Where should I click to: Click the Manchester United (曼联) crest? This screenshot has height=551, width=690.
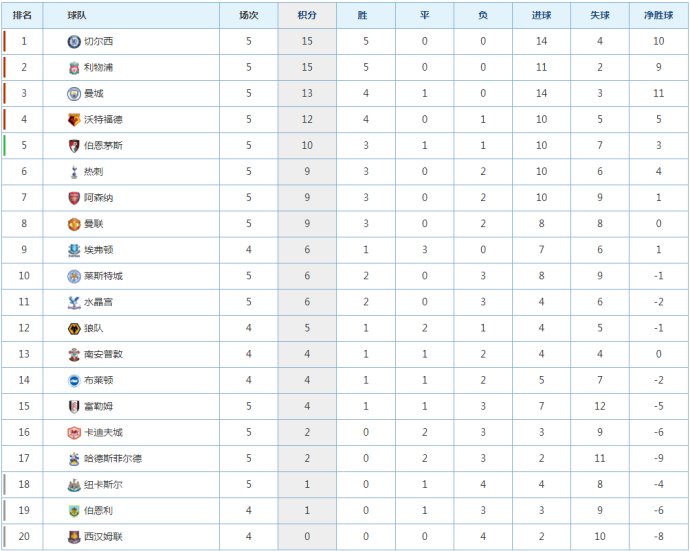(74, 224)
